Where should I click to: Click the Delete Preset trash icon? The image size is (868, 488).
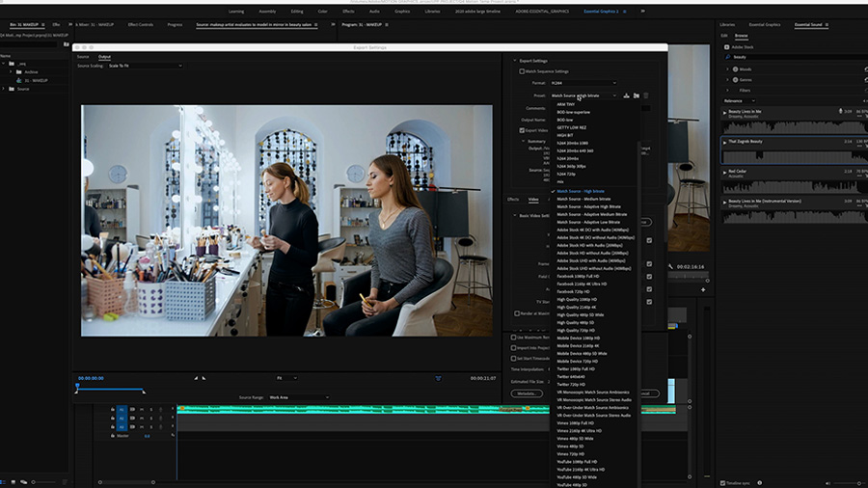point(646,95)
